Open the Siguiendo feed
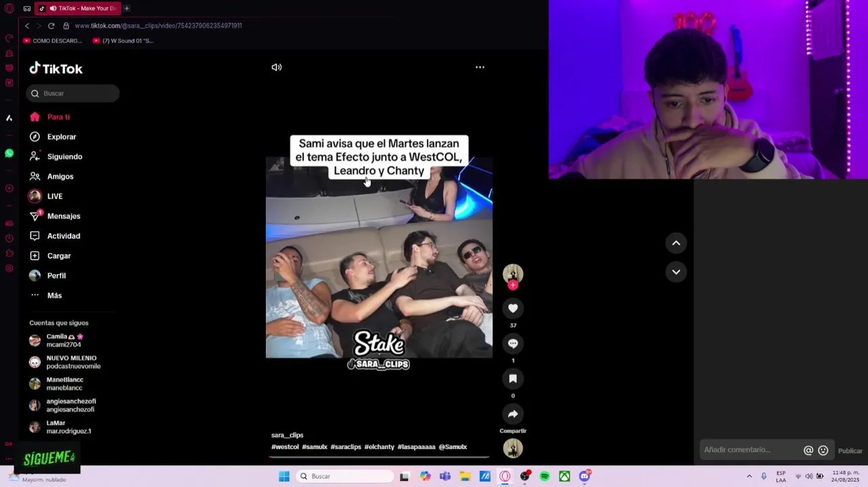This screenshot has width=868, height=487. [x=56, y=156]
